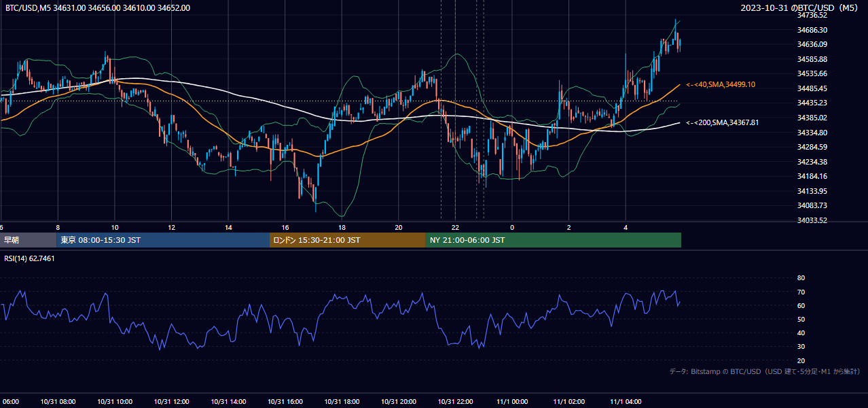The image size is (868, 408).
Task: Select the 早朝 session bar
Action: tap(28, 240)
